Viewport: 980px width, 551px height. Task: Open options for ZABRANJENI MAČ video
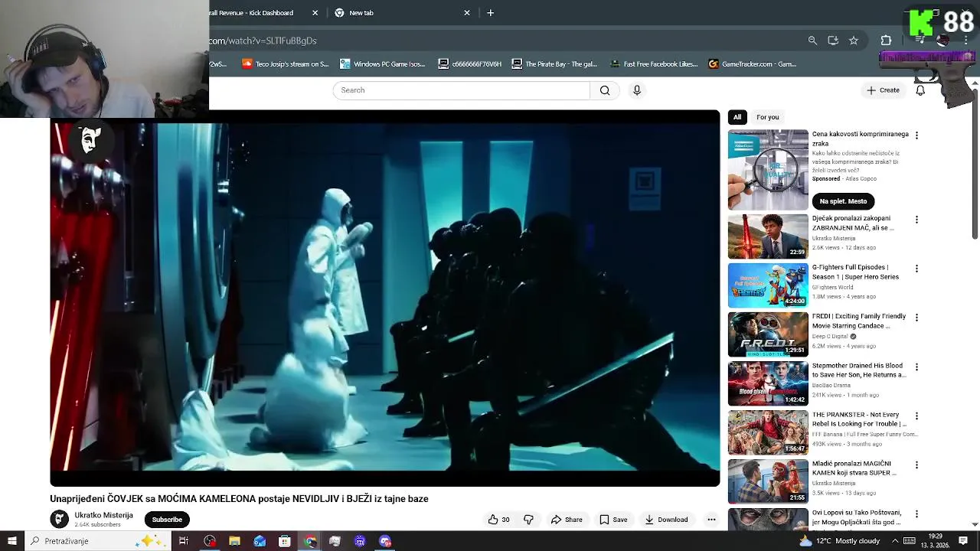916,220
